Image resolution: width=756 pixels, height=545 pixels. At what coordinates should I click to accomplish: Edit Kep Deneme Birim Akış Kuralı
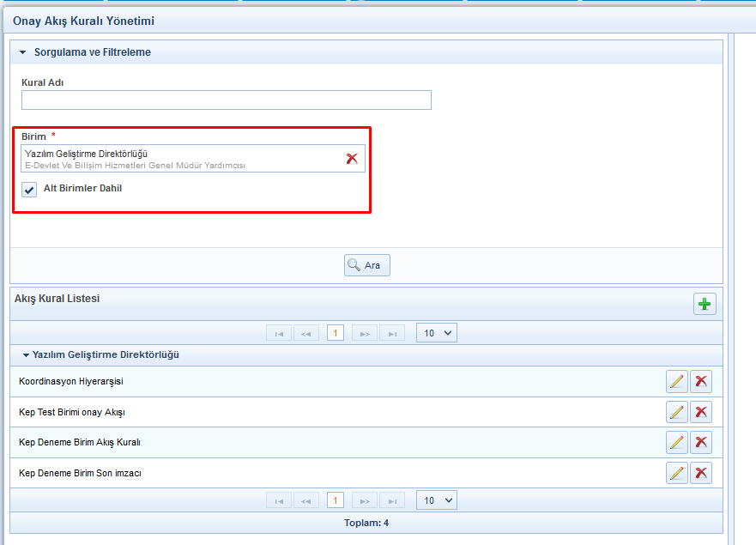coord(676,442)
